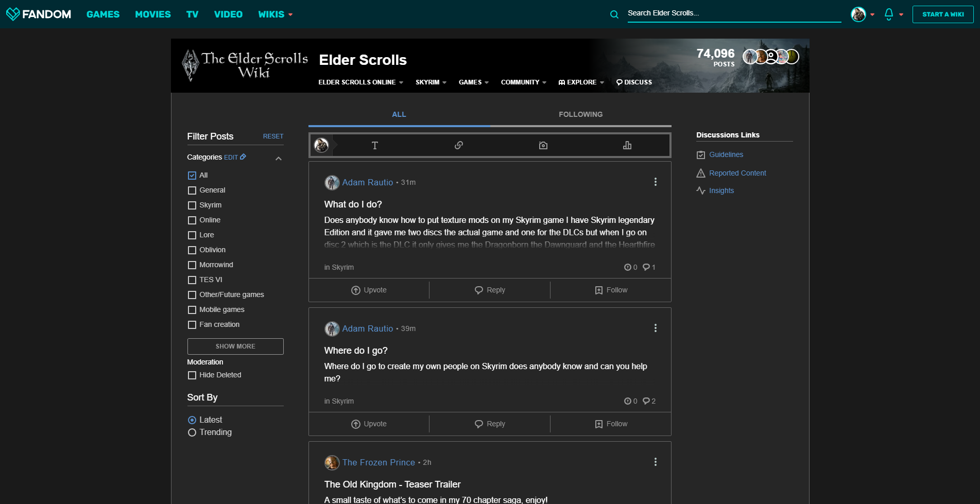Open options menu for 'Where do I go?' post
The width and height of the screenshot is (980, 504).
tap(656, 328)
